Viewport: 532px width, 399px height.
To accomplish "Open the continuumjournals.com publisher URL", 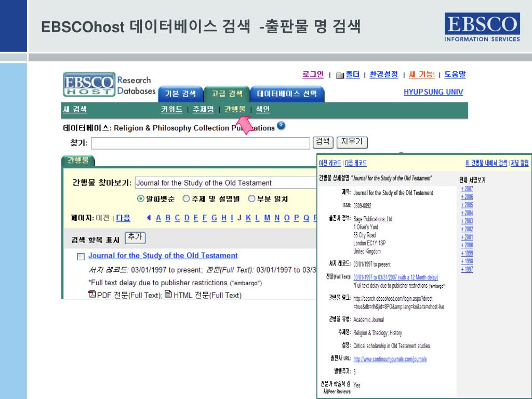I will click(390, 359).
